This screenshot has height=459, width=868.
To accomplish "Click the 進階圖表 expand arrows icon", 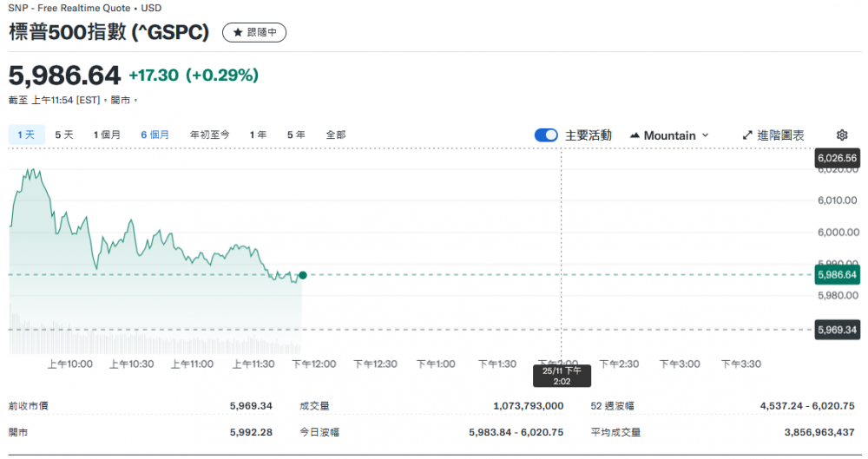I will click(x=747, y=135).
